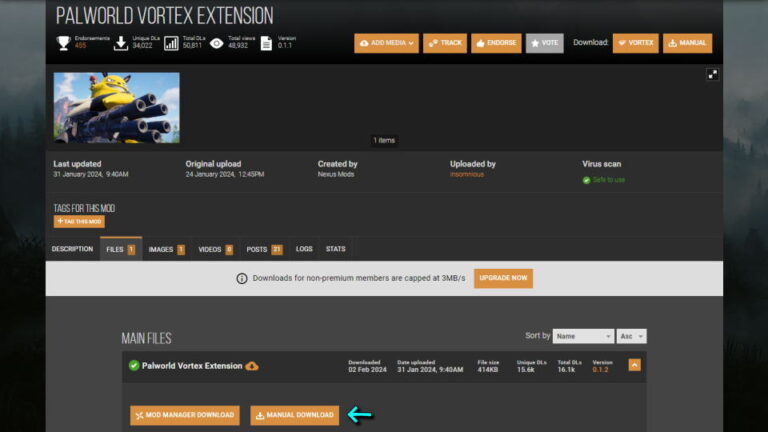Click the green checkmark beside Palworld Vortex Extension

134,366
